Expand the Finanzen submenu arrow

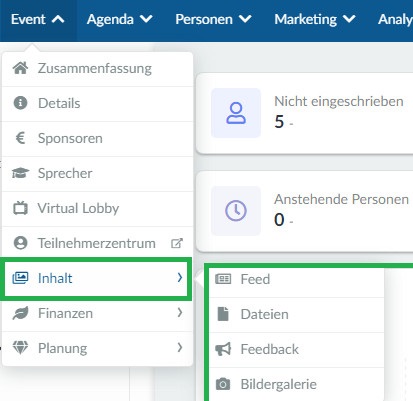coord(180,312)
